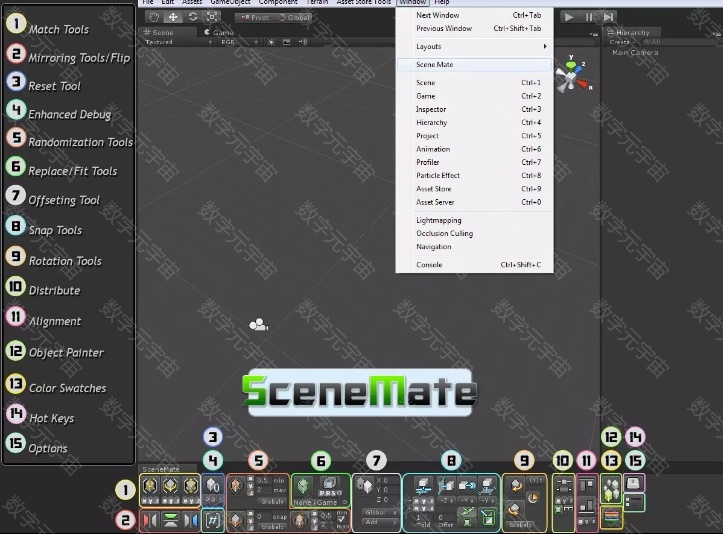Toggle Pivot handle position button
Viewport: 723px width, 534px height.
(x=255, y=18)
